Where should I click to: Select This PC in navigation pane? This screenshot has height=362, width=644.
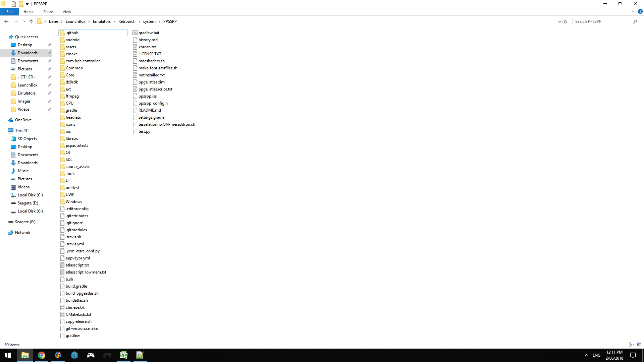pos(22,131)
